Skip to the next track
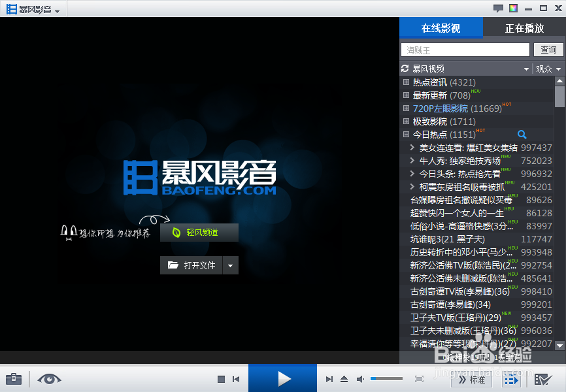This screenshot has width=566, height=392. (x=329, y=379)
